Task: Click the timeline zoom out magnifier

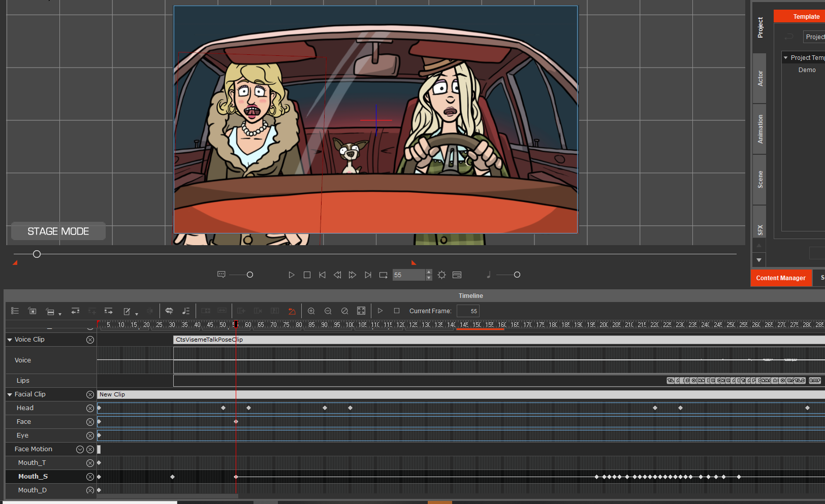Action: pos(328,311)
